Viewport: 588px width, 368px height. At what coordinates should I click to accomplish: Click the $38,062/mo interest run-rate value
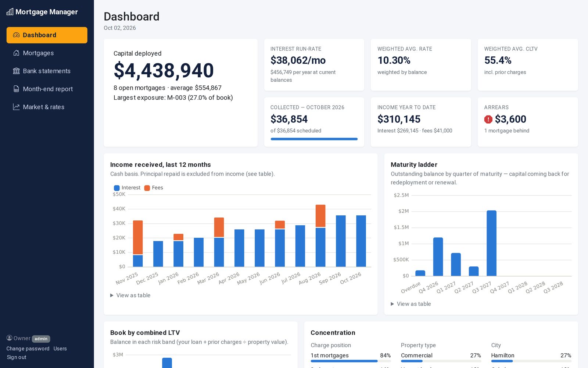[x=298, y=60]
